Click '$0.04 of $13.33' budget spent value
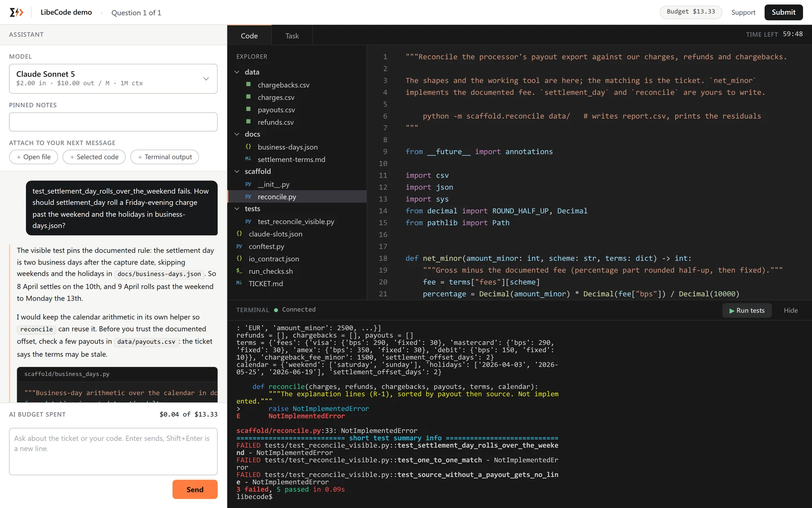 click(x=188, y=414)
